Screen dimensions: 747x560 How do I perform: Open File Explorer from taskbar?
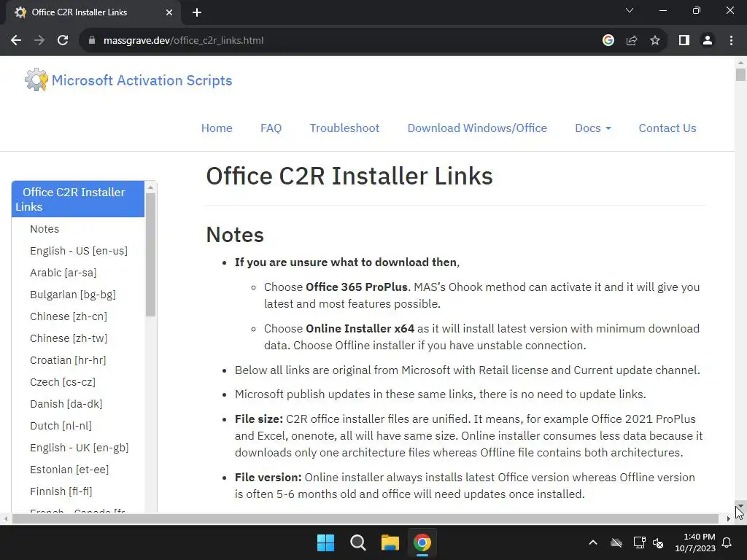tap(390, 542)
